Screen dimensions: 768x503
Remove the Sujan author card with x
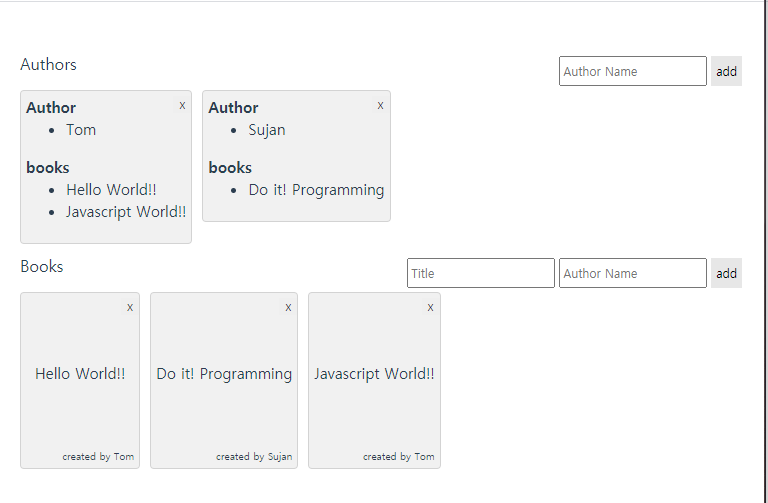(380, 105)
